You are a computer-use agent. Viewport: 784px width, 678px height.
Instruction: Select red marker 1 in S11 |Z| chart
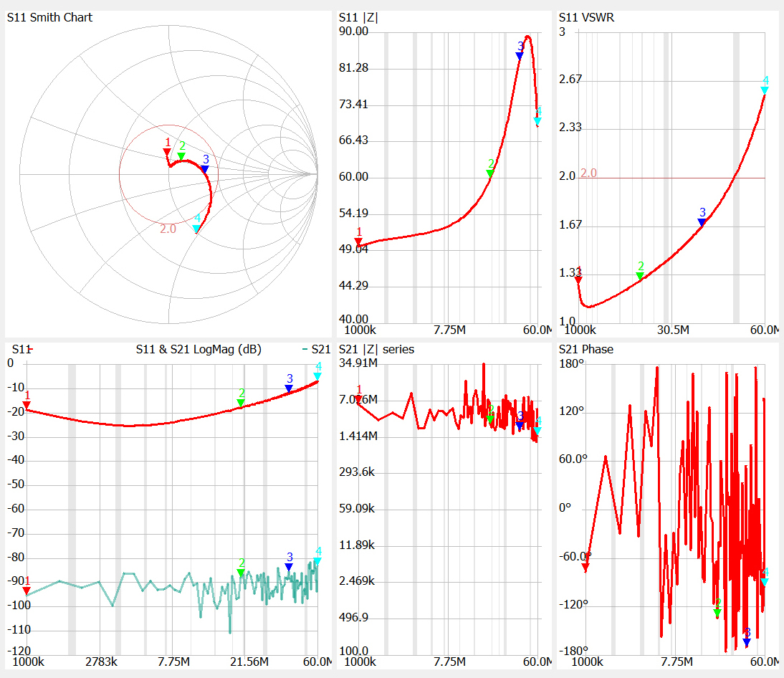(359, 241)
